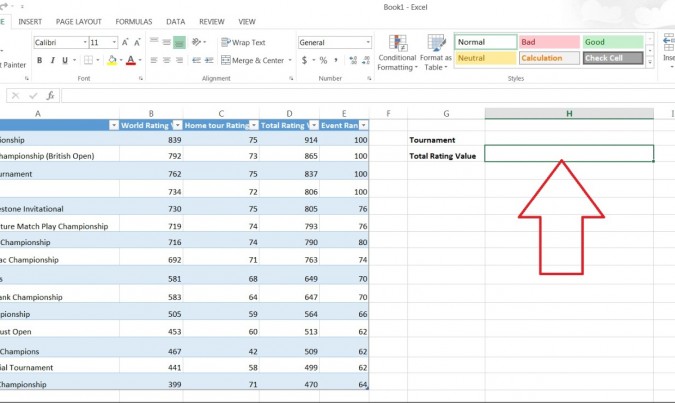This screenshot has width=675, height=403.
Task: Increase indent icon
Action: coord(209,60)
